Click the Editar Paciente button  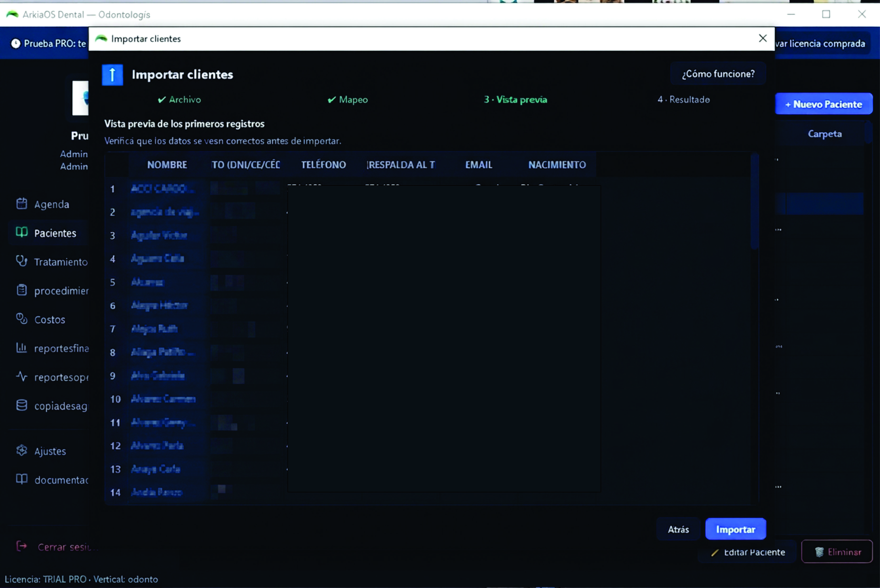coord(748,552)
